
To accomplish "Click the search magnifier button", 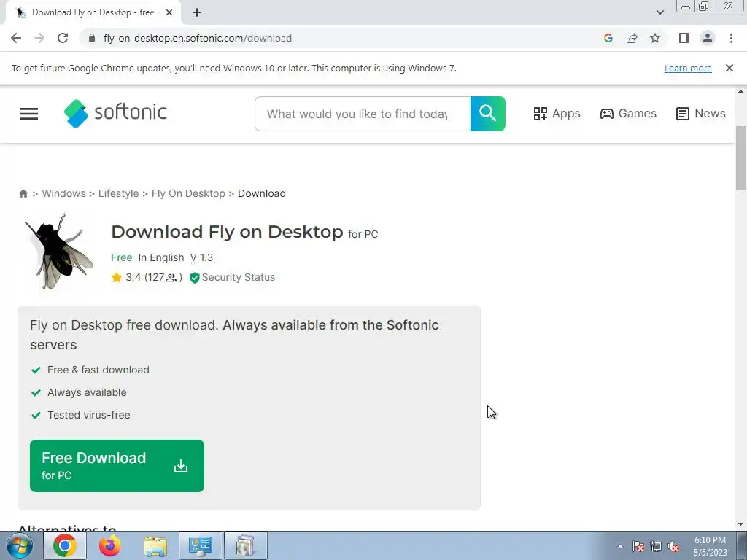I will click(x=488, y=114).
